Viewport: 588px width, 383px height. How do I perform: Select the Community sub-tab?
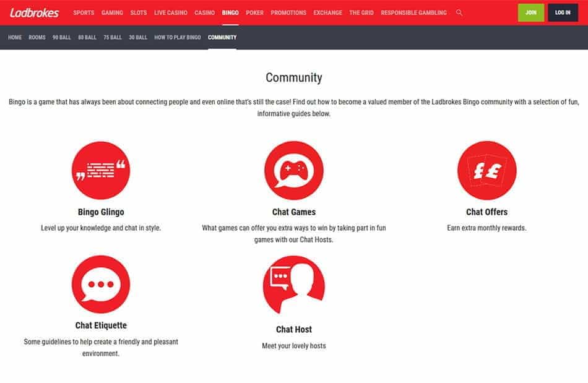pos(222,38)
